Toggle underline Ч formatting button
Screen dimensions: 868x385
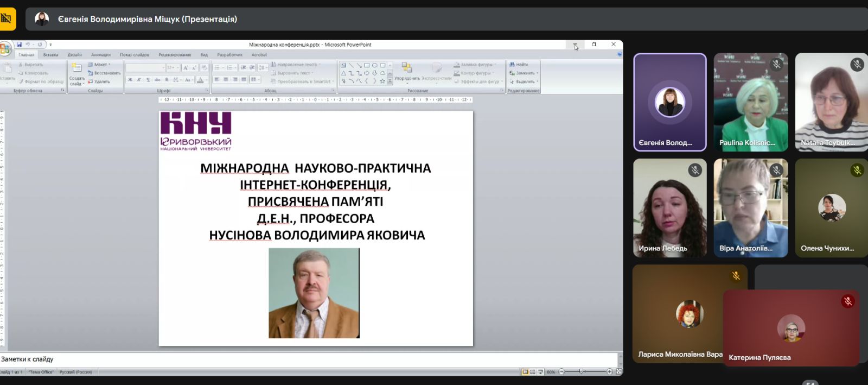coord(148,80)
